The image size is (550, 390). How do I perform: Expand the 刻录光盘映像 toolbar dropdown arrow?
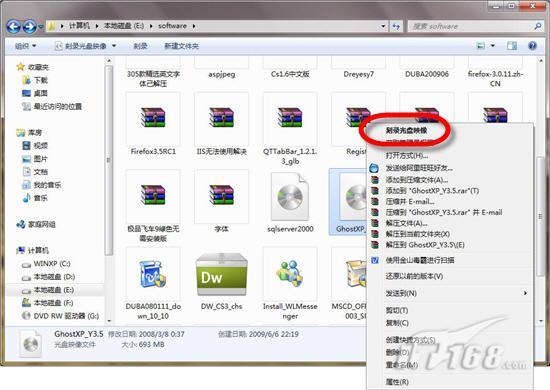click(x=114, y=46)
